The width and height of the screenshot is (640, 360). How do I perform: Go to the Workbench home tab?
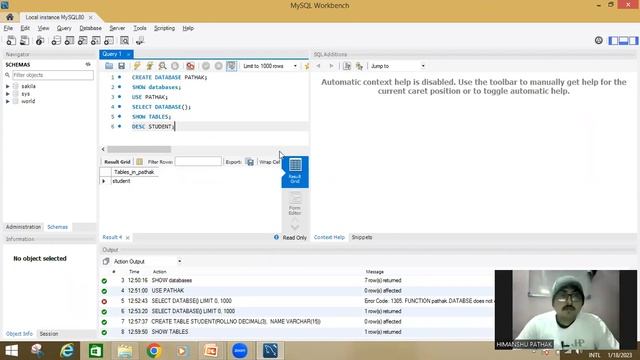point(10,17)
